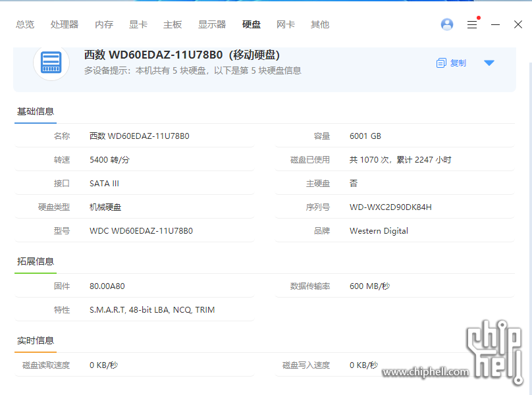532x395 pixels.
Task: Go to the 显卡 tab
Action: tap(138, 24)
